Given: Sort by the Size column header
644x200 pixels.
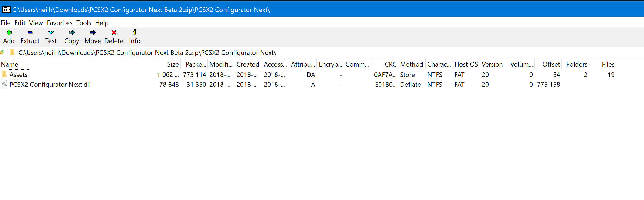Looking at the screenshot, I should pyautogui.click(x=167, y=64).
